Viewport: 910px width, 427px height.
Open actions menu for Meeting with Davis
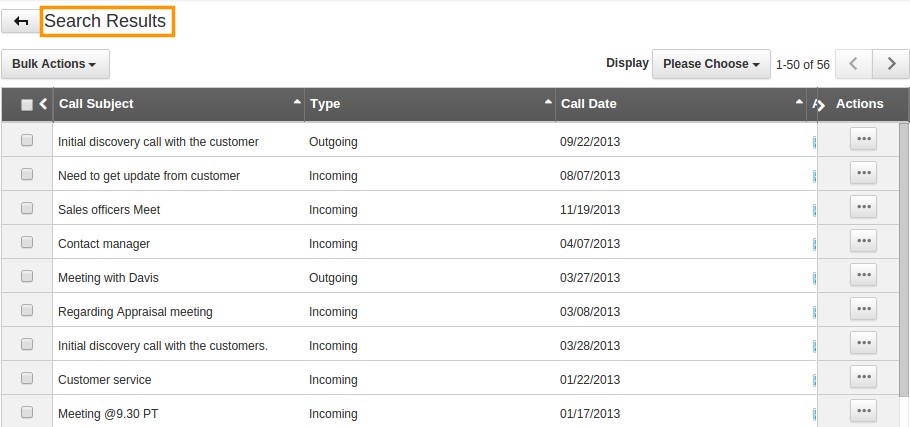pos(863,275)
